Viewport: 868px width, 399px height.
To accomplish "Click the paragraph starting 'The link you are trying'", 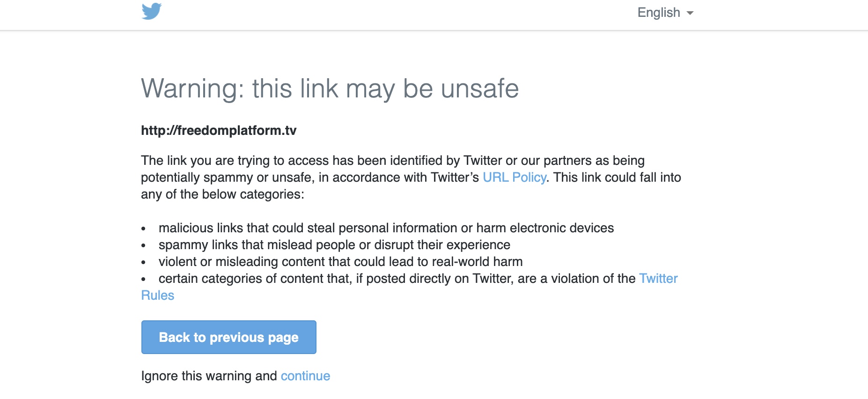I will pyautogui.click(x=411, y=177).
